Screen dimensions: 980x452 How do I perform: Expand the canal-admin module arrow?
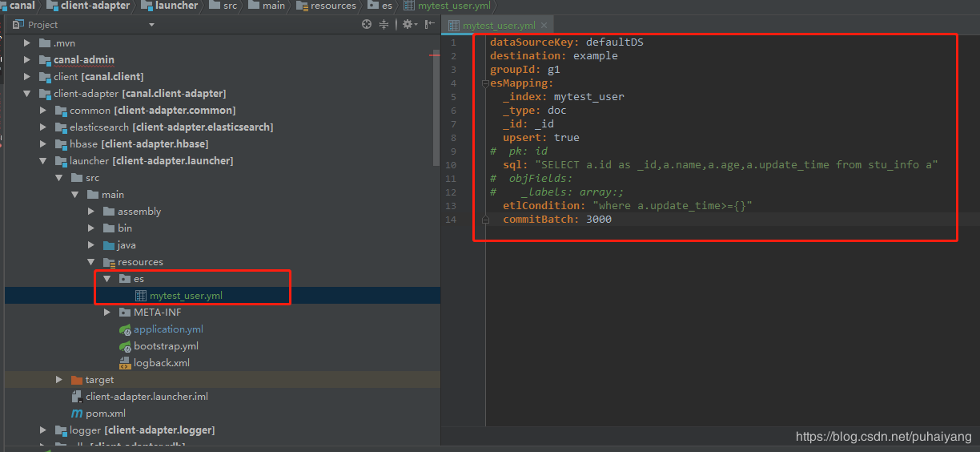click(27, 60)
